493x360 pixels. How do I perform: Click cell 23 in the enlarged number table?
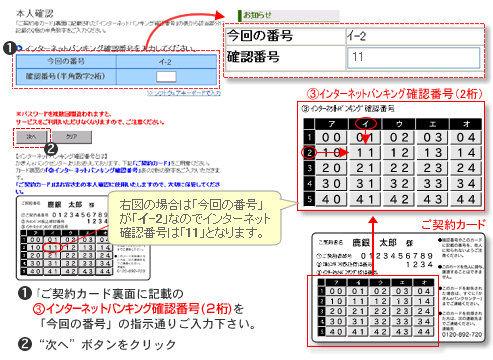coord(433,168)
